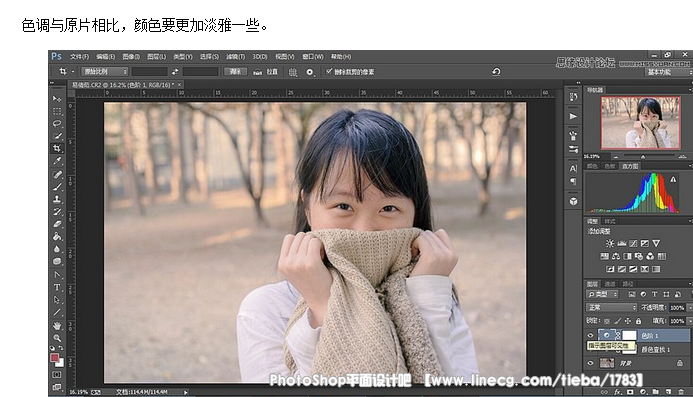Screen dimensions: 693x397
Task: Select the Rectangular Marquee tool
Action: click(x=57, y=111)
